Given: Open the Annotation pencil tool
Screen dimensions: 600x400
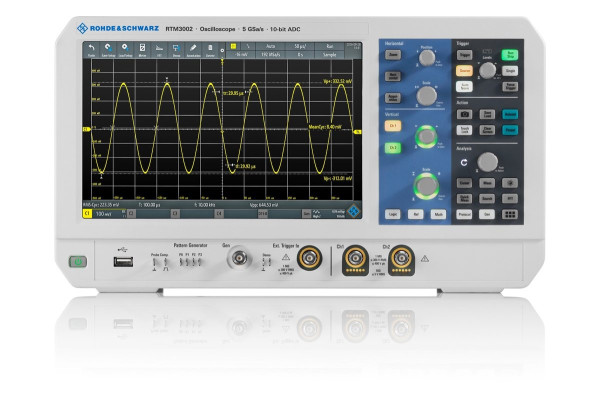Looking at the screenshot, I should [193, 49].
